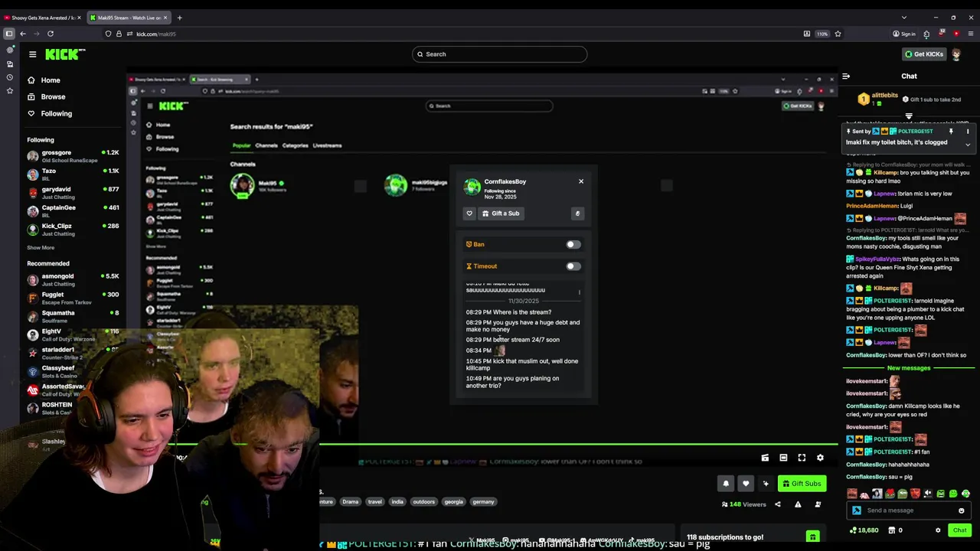980x551 pixels.
Task: Open the user-list icon beside report
Action: tap(818, 504)
